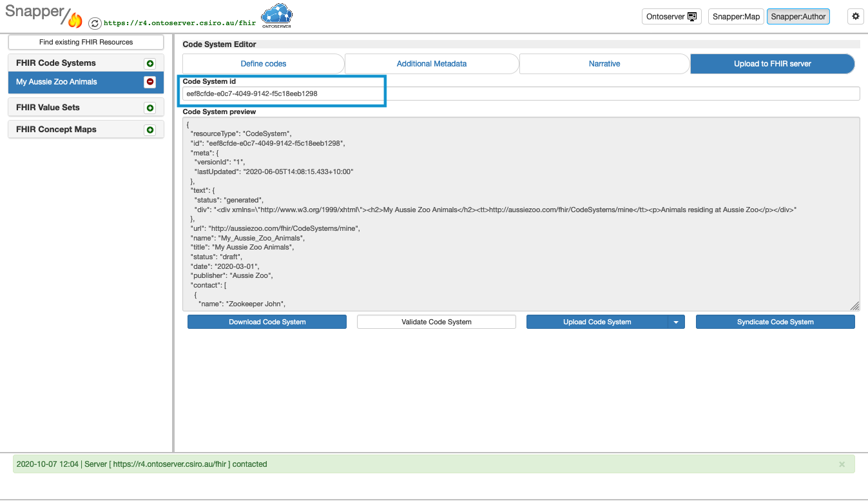Add a new FHIR Value Set
Viewport: 868px width, 501px height.
click(x=150, y=108)
